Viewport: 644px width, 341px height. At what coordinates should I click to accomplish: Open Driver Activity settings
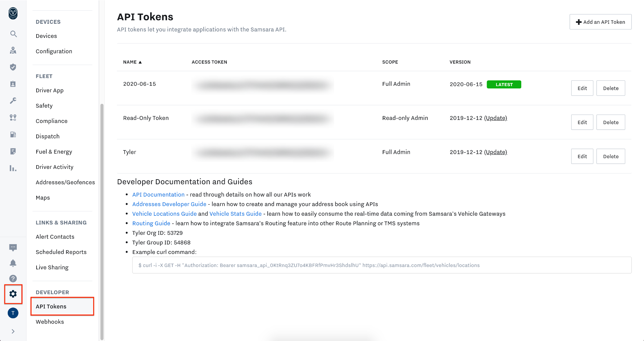[x=55, y=167]
